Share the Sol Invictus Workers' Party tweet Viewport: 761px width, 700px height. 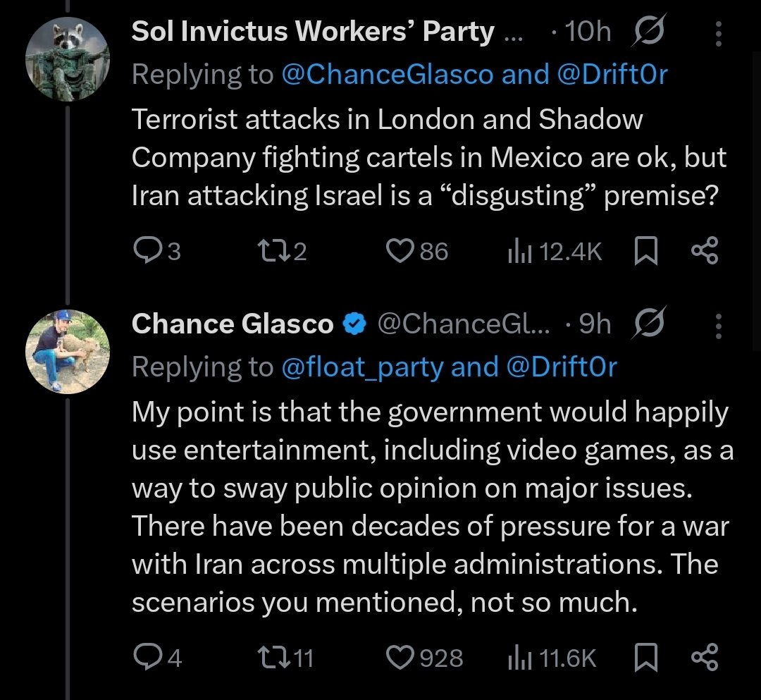(x=703, y=252)
